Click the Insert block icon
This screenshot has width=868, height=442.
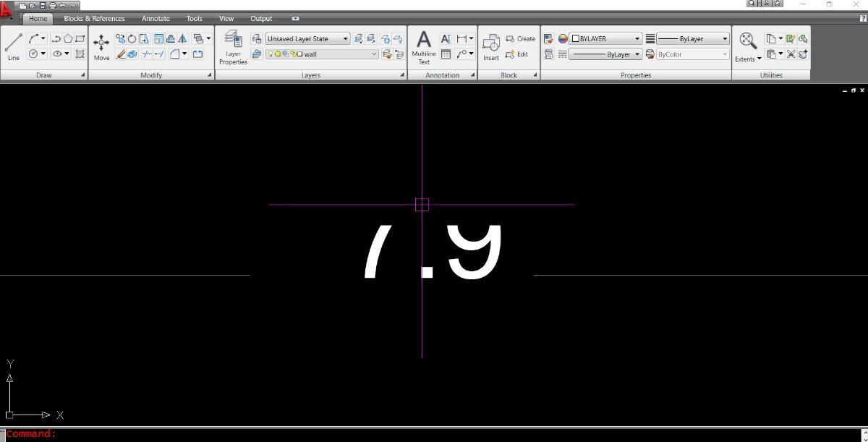(491, 47)
